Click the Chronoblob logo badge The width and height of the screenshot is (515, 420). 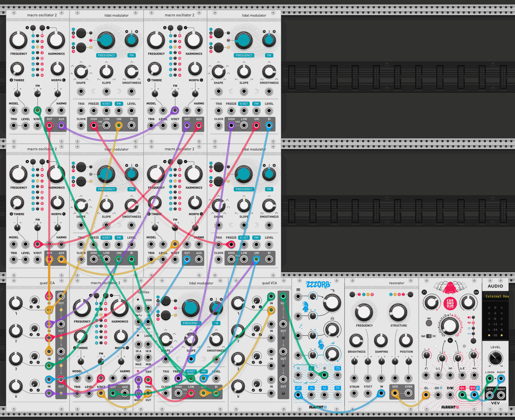[x=450, y=303]
